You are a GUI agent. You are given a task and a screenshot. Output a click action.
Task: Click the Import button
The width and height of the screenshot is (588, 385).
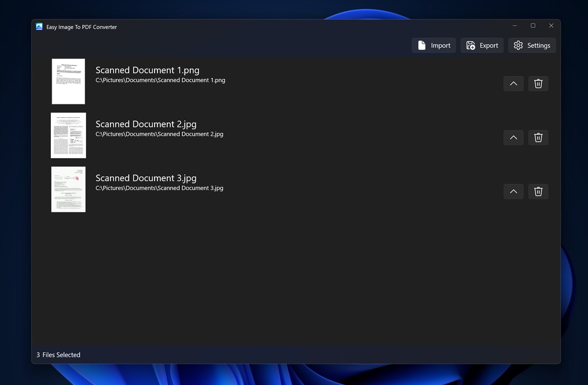point(434,45)
